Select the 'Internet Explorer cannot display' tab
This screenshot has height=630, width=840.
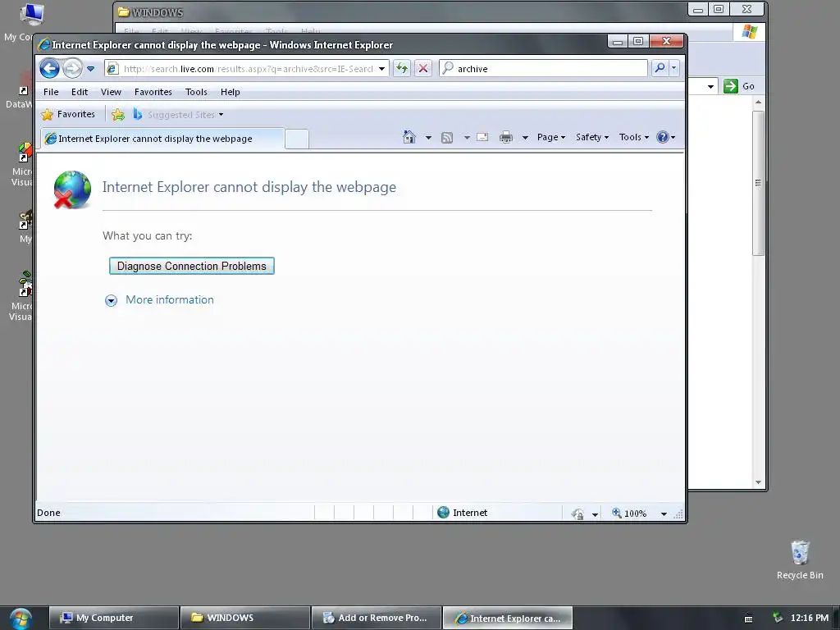pyautogui.click(x=162, y=139)
